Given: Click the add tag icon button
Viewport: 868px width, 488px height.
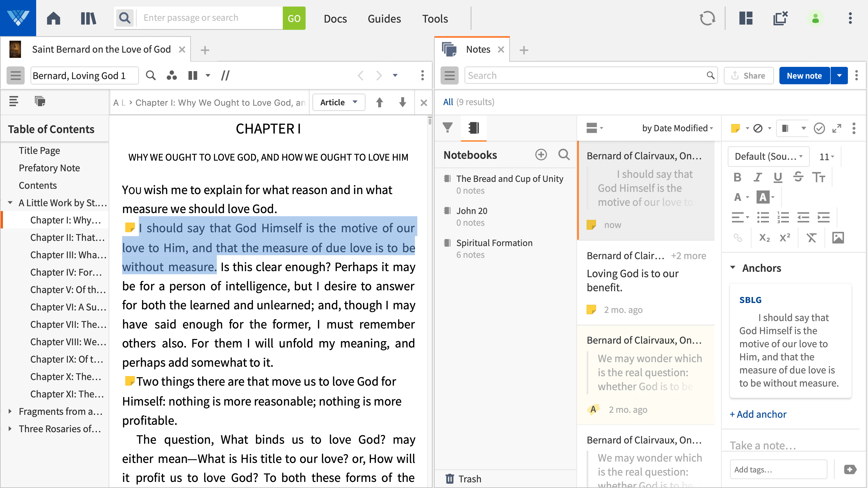Looking at the screenshot, I should pyautogui.click(x=850, y=469).
